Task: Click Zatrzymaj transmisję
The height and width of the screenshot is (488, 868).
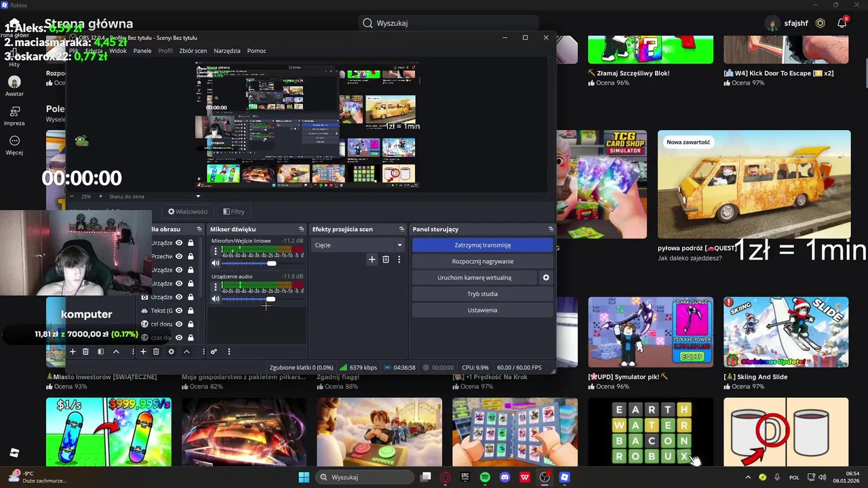Action: (483, 245)
